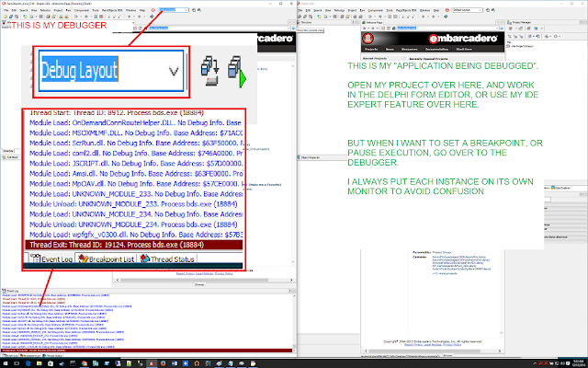The height and width of the screenshot is (368, 588).
Task: Open Run menu in left debugger window
Action: click(68, 10)
